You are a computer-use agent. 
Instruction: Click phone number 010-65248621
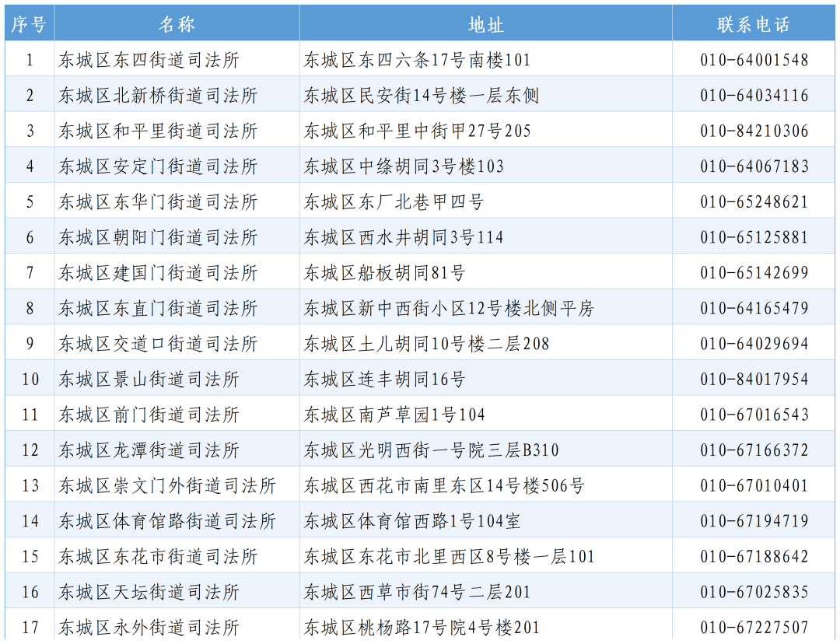pyautogui.click(x=754, y=202)
